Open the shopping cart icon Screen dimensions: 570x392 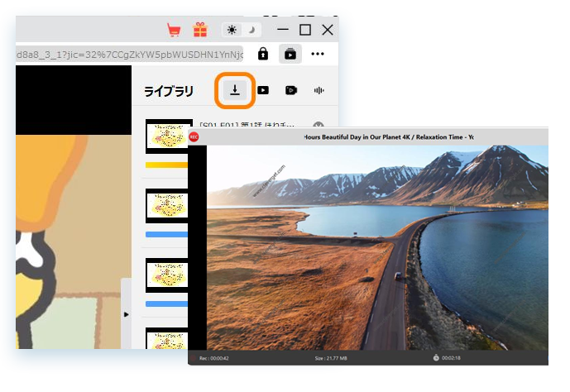[174, 30]
